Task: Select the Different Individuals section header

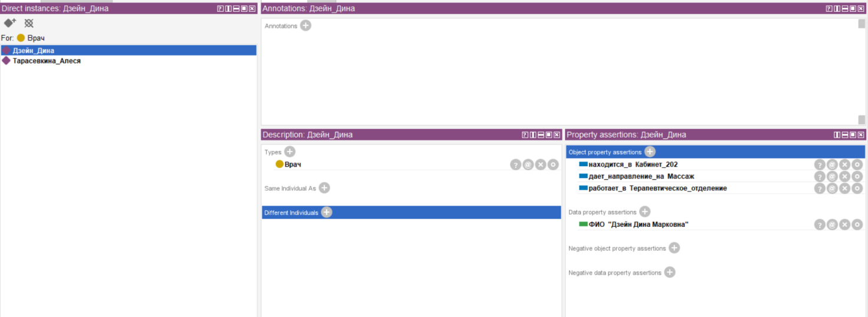Action: tap(411, 213)
